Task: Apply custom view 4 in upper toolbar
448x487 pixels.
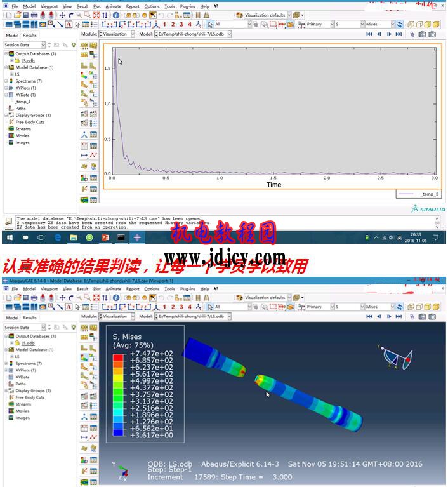Action: tap(190, 24)
